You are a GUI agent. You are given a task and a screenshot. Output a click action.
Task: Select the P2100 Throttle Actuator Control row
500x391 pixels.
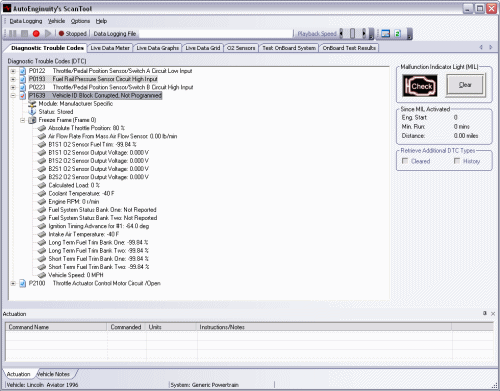[x=95, y=283]
